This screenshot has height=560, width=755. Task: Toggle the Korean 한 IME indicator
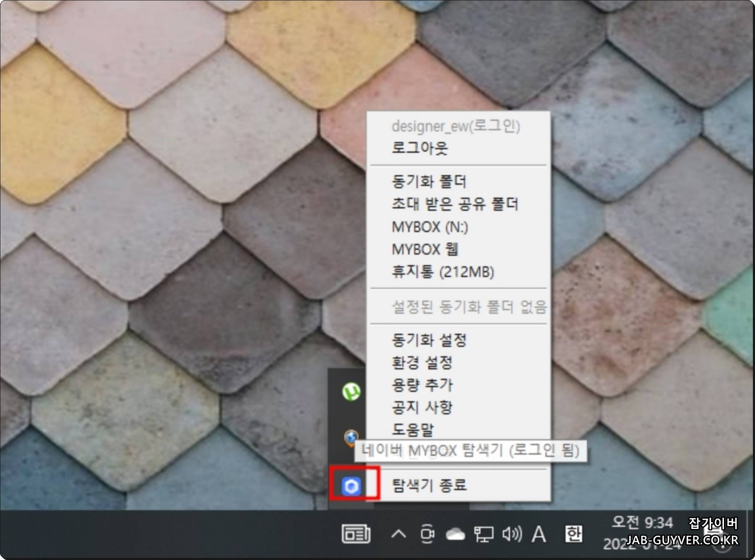click(573, 534)
